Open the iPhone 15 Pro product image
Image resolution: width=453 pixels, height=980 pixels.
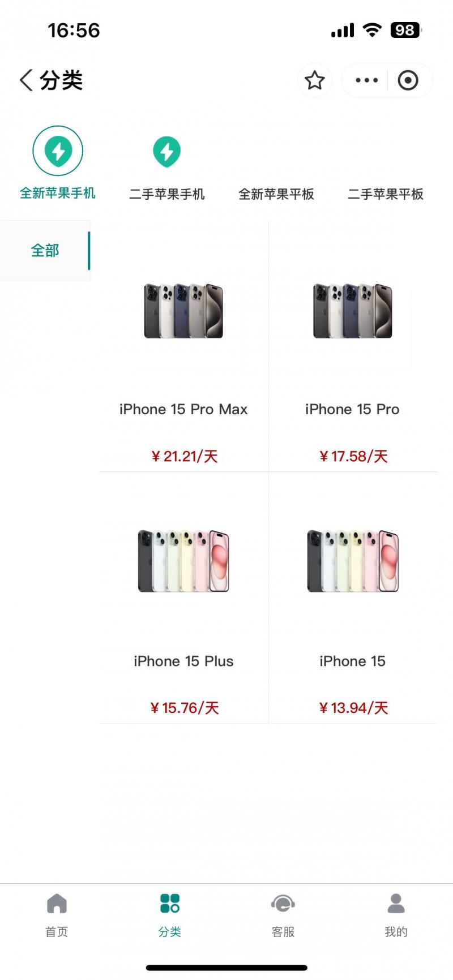(352, 311)
